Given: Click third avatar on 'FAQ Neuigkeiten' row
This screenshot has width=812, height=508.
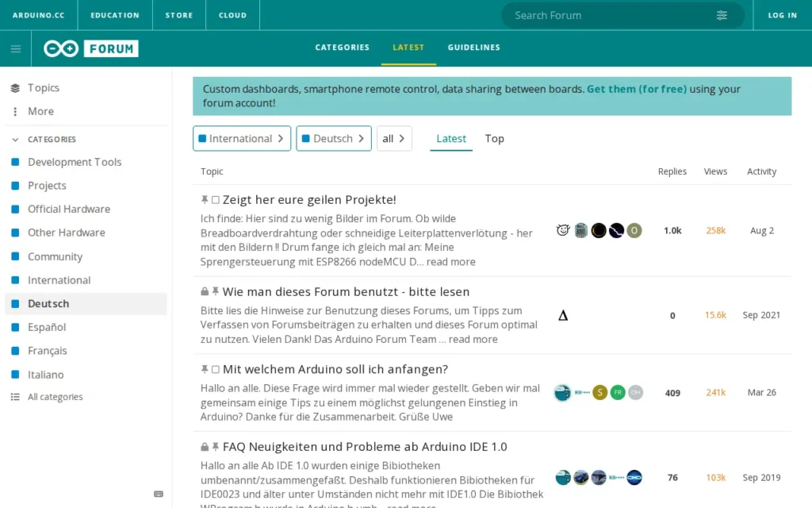Looking at the screenshot, I should pyautogui.click(x=599, y=477).
